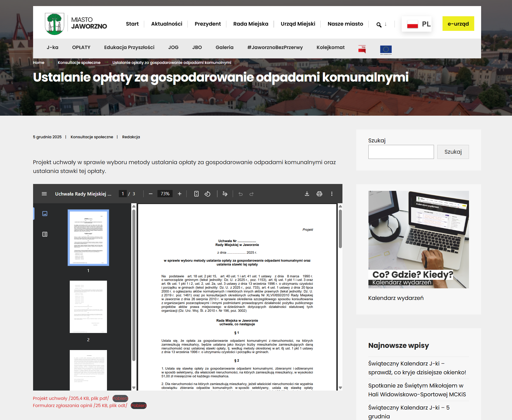Viewport: 512px width, 420px height.
Task: Click the PDF zoom out minus button
Action: tap(151, 194)
